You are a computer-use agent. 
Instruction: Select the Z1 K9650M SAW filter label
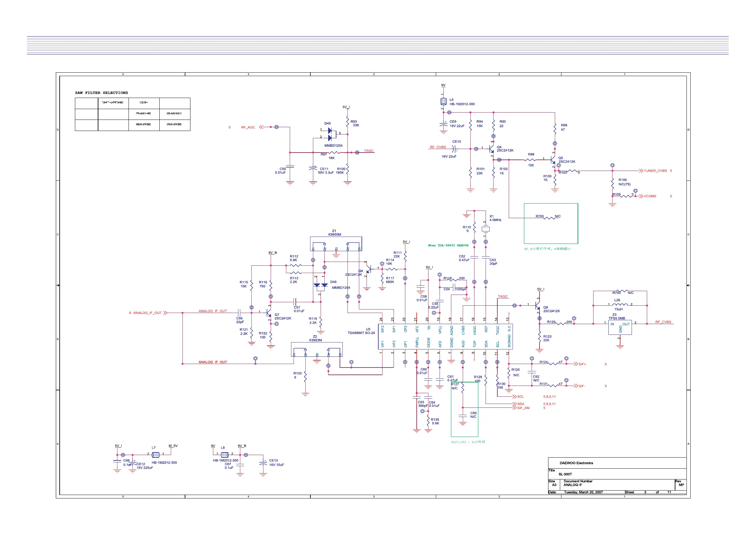[335, 233]
